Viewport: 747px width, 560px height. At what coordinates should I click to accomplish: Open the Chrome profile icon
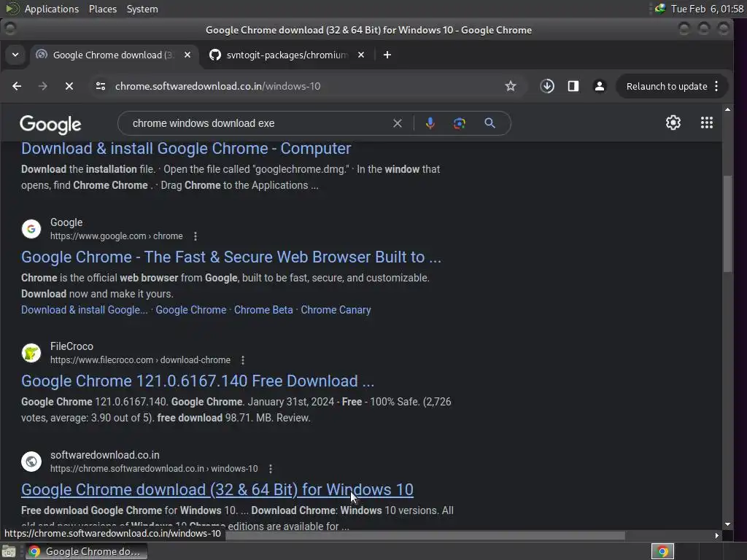point(600,86)
